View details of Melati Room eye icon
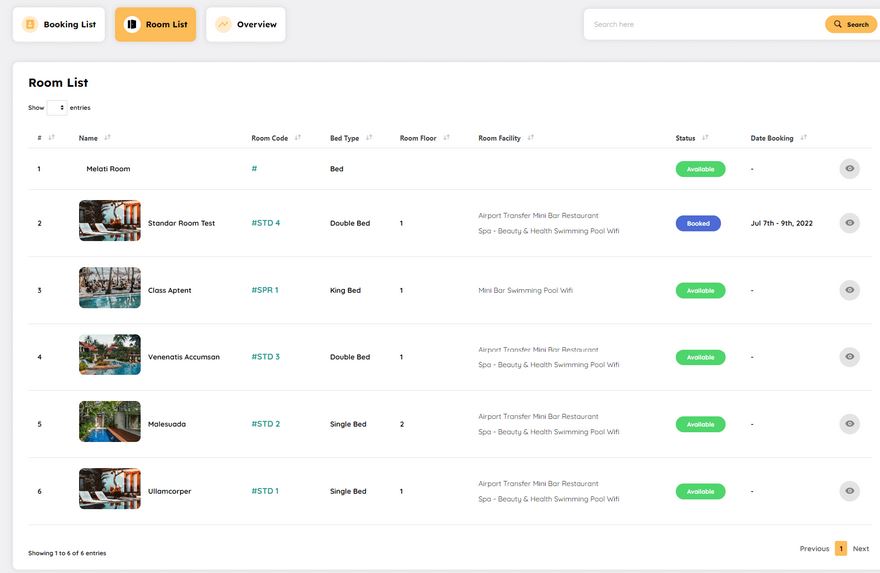880x573 pixels. [850, 169]
